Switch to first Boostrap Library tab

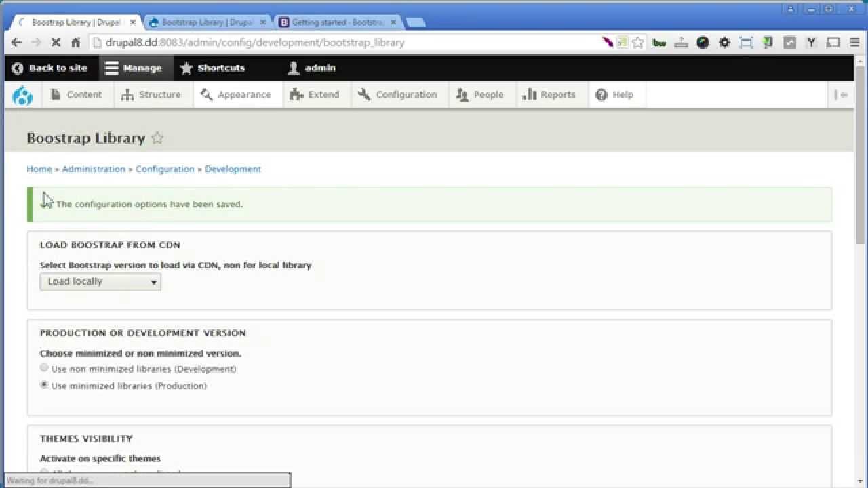click(76, 22)
